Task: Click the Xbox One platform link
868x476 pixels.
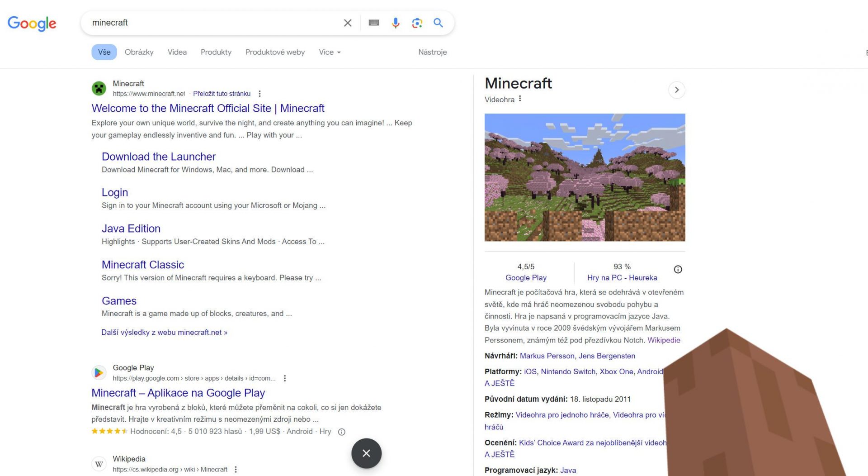Action: coord(616,372)
